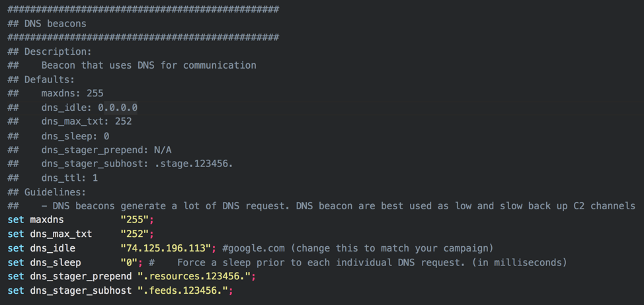Click the "Beacon that uses DNS for communication" text
Image resolution: width=644 pixels, height=305 pixels.
(148, 65)
